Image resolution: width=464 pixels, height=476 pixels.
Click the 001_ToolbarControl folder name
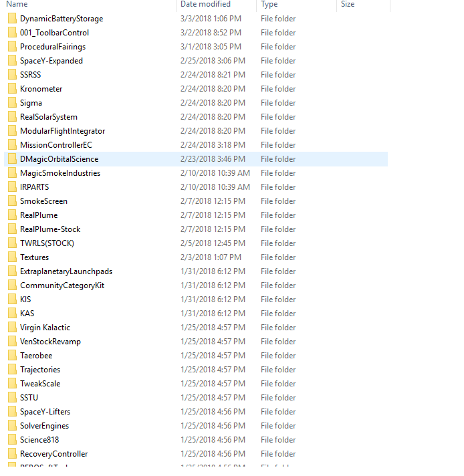tap(54, 33)
